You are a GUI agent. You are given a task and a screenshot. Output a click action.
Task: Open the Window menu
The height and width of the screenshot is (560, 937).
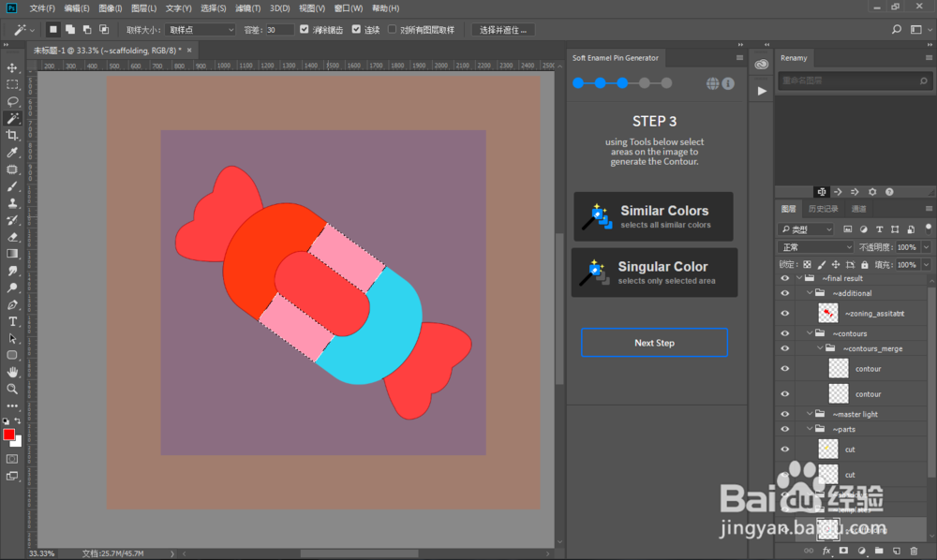pos(348,8)
